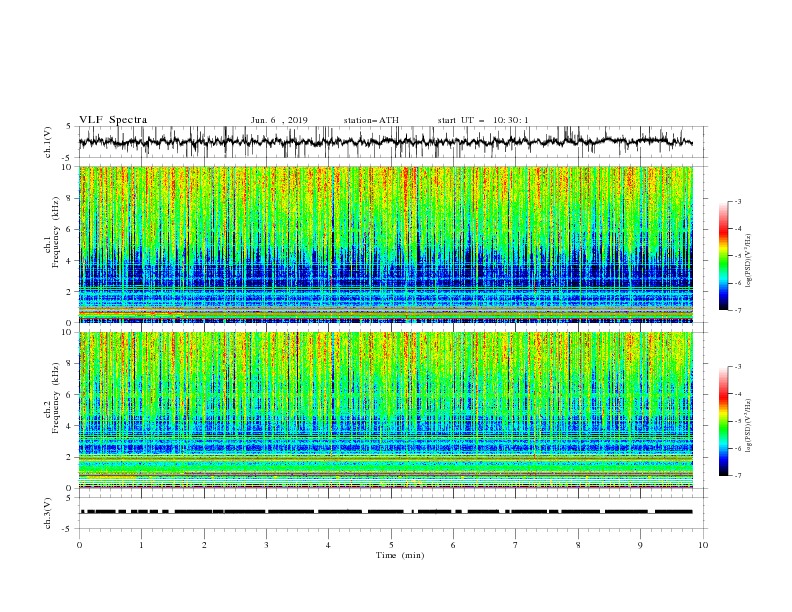This screenshot has height=612, width=792.
Task: Click the black ch.3 signal bar
Action: point(386,512)
